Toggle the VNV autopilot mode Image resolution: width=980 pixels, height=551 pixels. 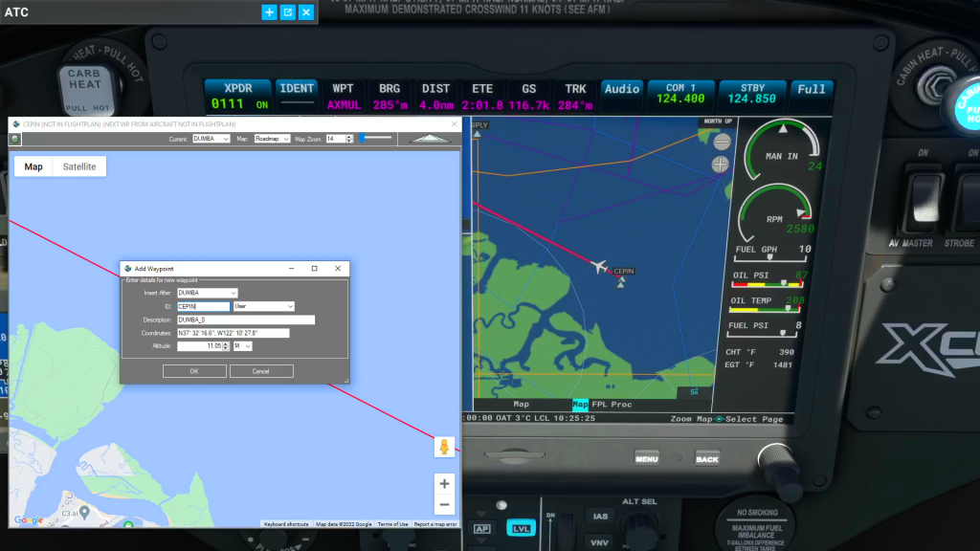click(x=599, y=542)
